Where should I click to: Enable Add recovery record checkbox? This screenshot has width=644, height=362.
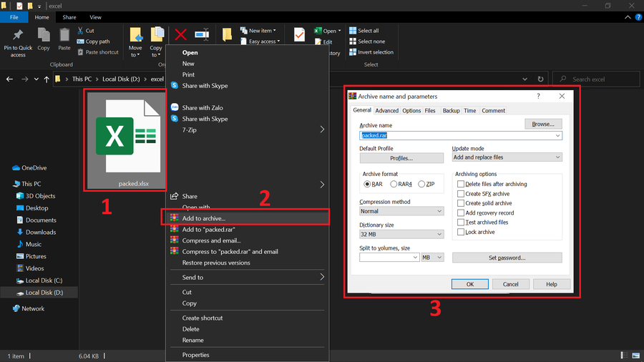point(461,212)
